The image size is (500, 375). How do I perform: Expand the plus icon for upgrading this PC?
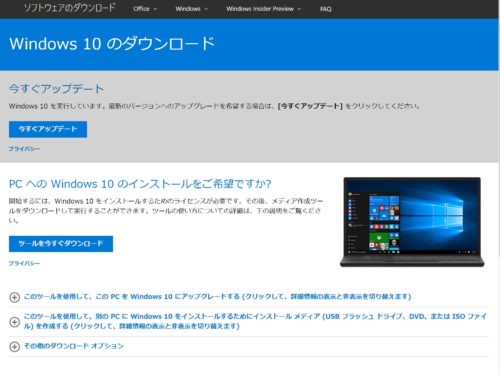pos(14,297)
